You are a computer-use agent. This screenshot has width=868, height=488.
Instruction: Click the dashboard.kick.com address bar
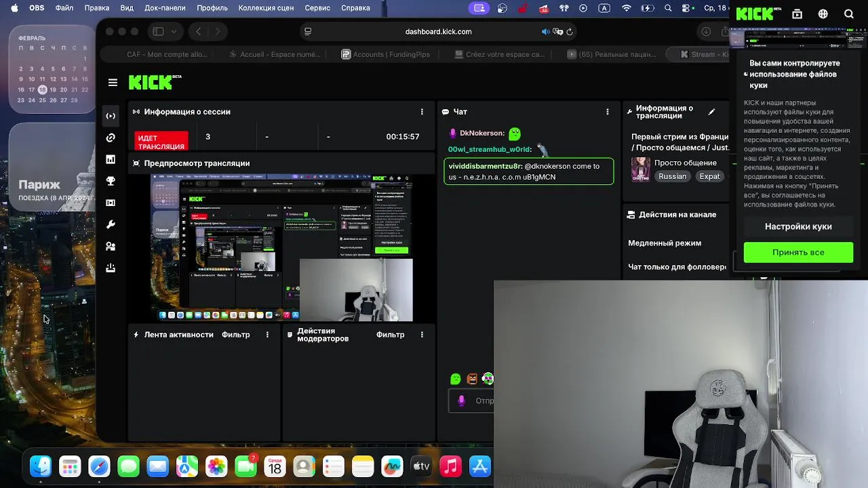click(x=438, y=31)
